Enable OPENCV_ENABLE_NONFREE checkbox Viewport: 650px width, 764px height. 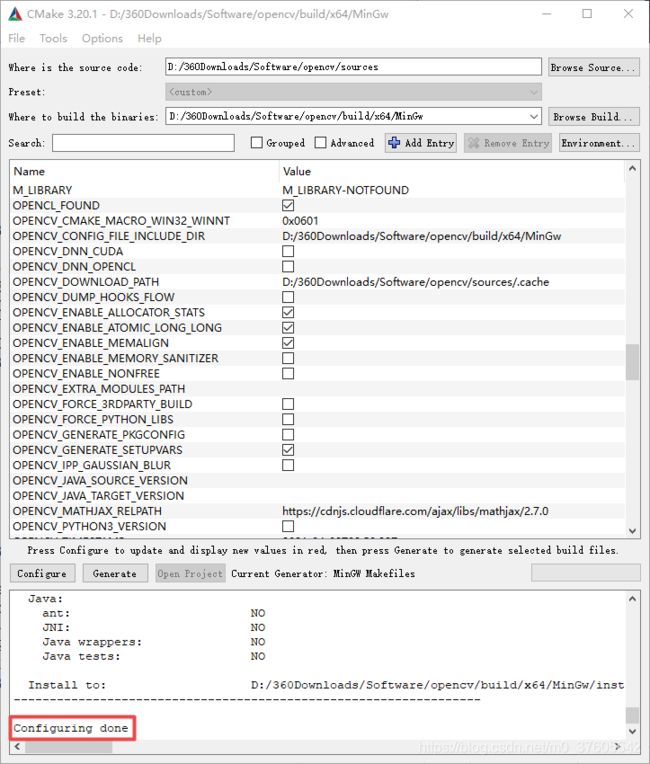[288, 373]
